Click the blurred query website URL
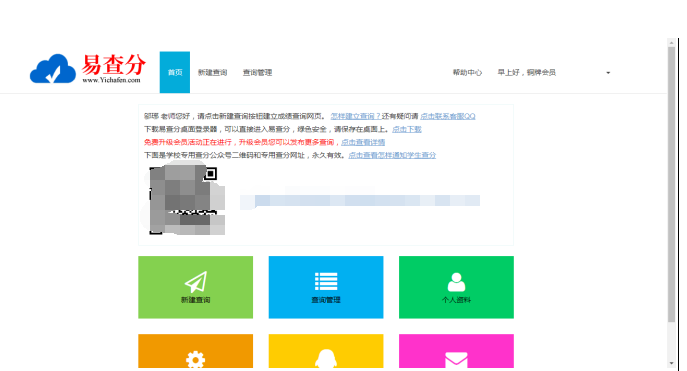 360,201
